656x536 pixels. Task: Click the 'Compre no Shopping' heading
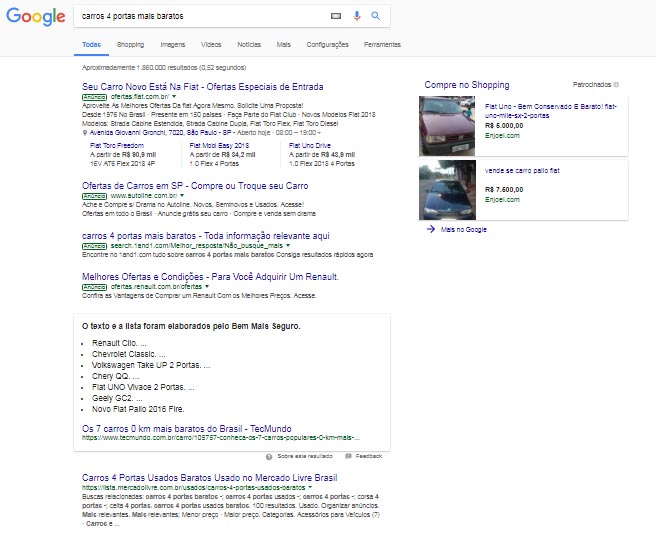coord(467,85)
